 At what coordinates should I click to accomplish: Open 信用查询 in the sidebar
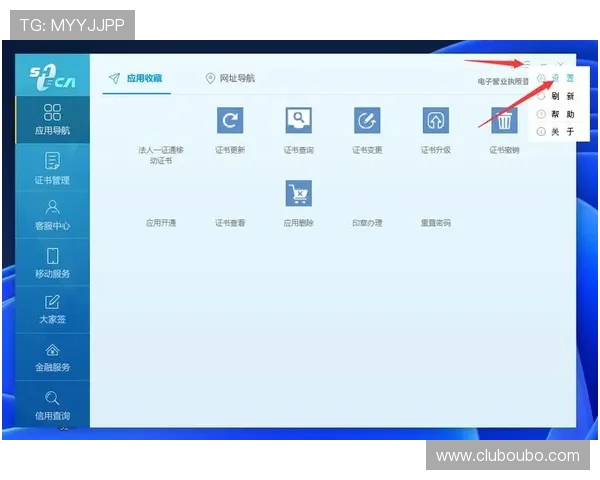(x=52, y=405)
